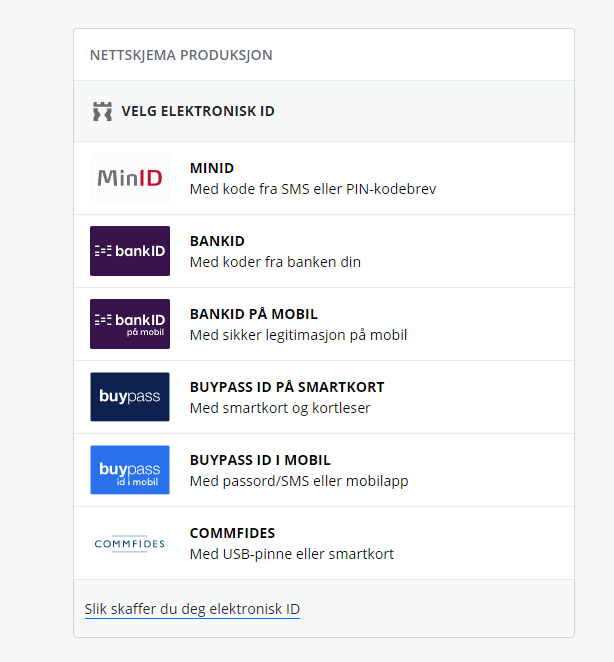Choose the BANKID heading text
This screenshot has height=662, width=614.
(x=217, y=241)
